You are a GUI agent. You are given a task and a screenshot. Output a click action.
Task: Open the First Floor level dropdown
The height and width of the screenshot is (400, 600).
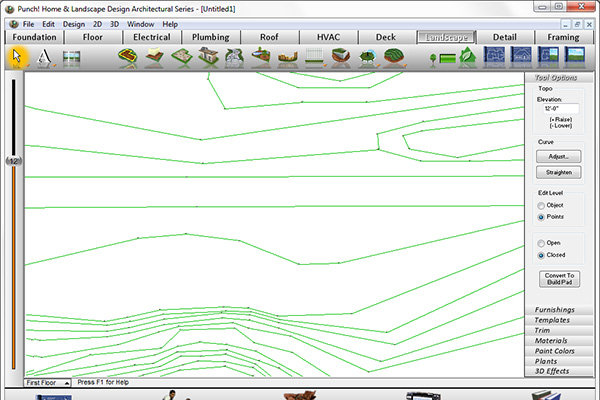pos(47,382)
